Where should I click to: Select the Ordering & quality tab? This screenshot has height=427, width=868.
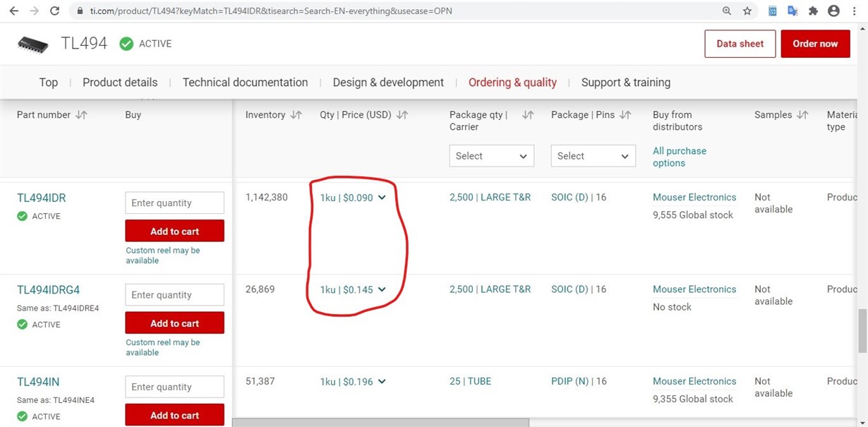click(512, 83)
